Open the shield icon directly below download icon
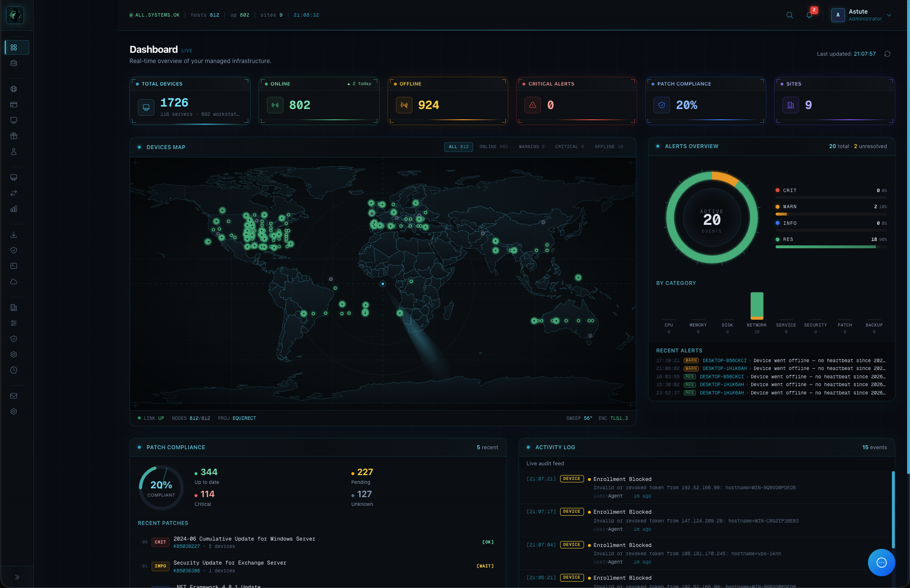 pos(14,250)
